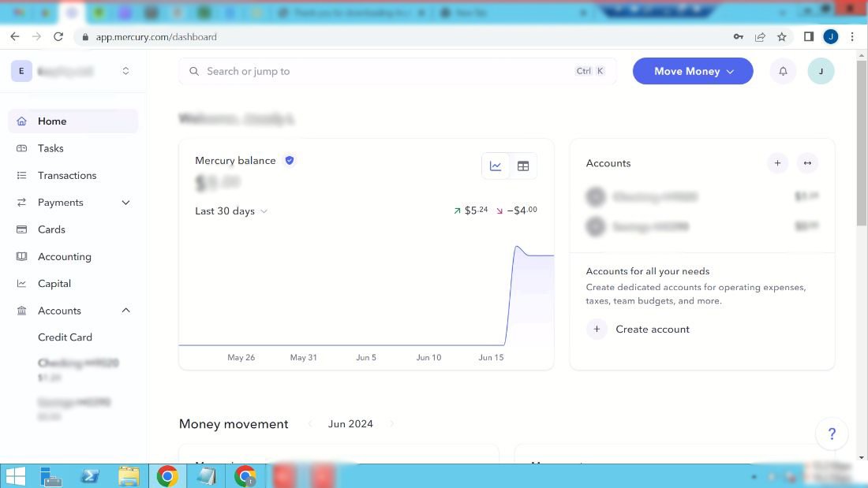The height and width of the screenshot is (488, 868).
Task: Open the saved passwords key icon
Action: click(x=738, y=36)
